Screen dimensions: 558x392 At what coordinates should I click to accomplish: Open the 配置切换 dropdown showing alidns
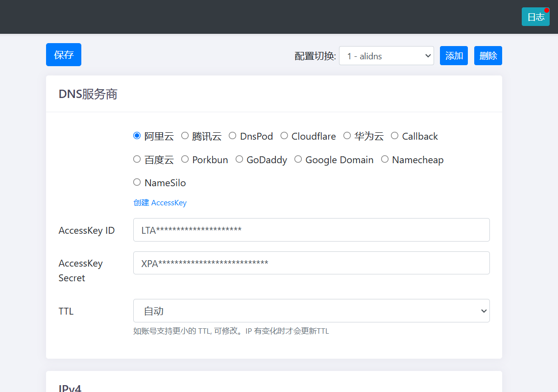tap(386, 56)
